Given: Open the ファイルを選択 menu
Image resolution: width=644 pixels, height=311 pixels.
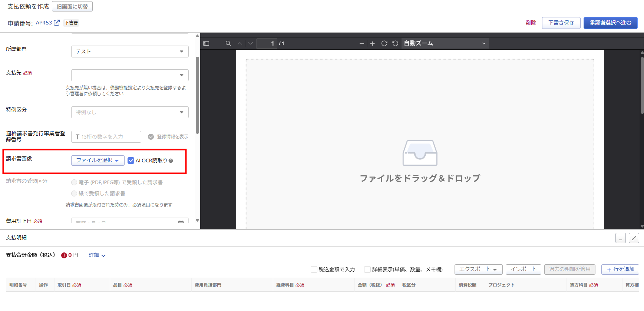Looking at the screenshot, I should click(98, 161).
